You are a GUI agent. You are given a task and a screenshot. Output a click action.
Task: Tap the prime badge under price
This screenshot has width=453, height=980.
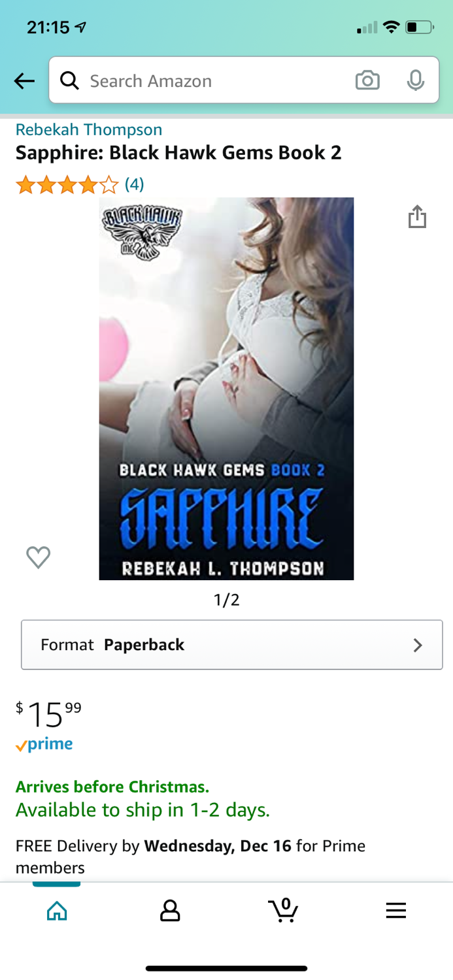pyautogui.click(x=44, y=745)
